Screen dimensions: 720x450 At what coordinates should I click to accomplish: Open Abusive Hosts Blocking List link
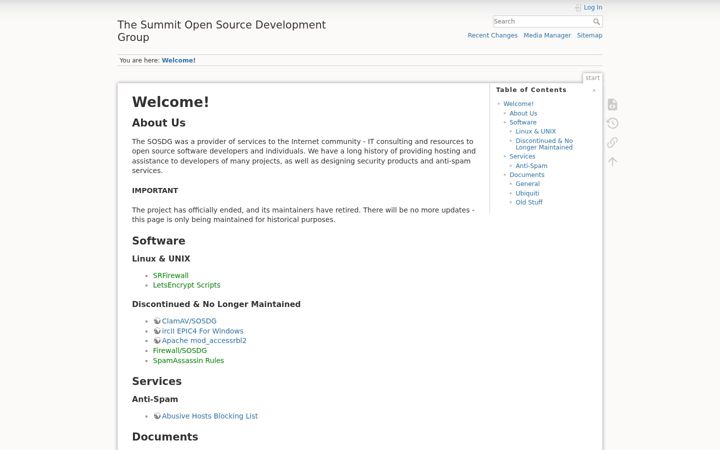209,416
